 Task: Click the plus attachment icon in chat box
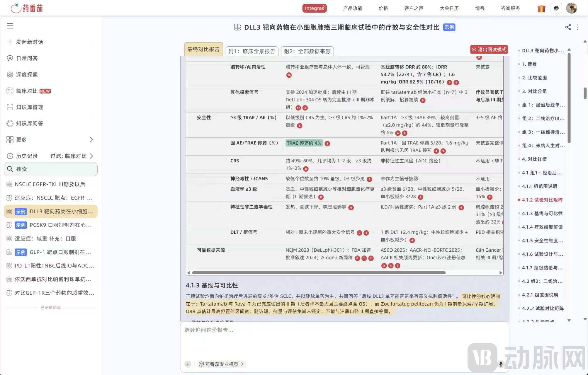click(188, 364)
